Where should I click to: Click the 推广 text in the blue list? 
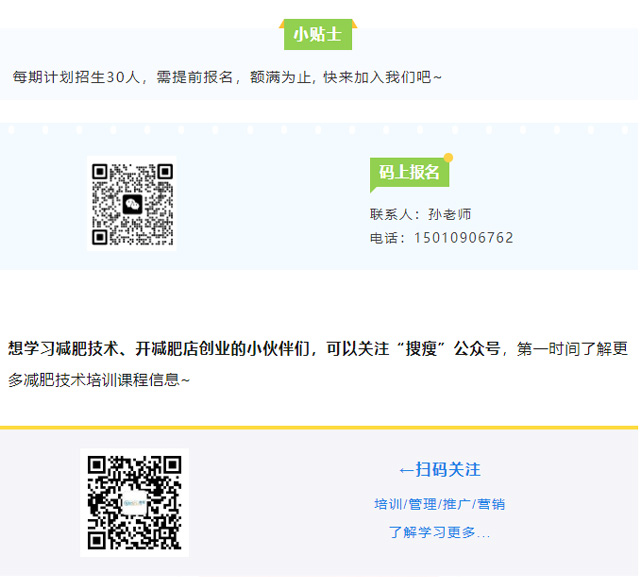click(456, 504)
